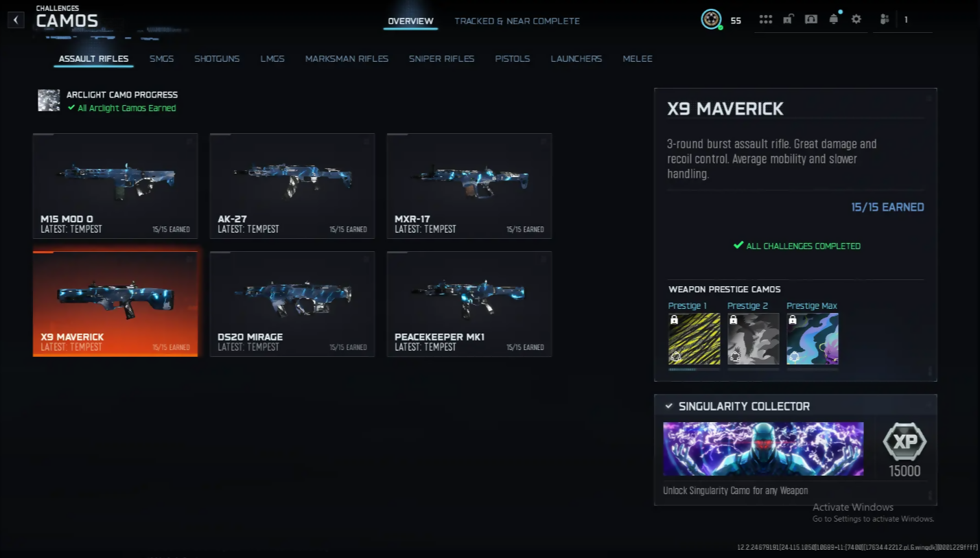This screenshot has width=980, height=558.
Task: Select the locked Prestige 2 camo
Action: pos(754,339)
